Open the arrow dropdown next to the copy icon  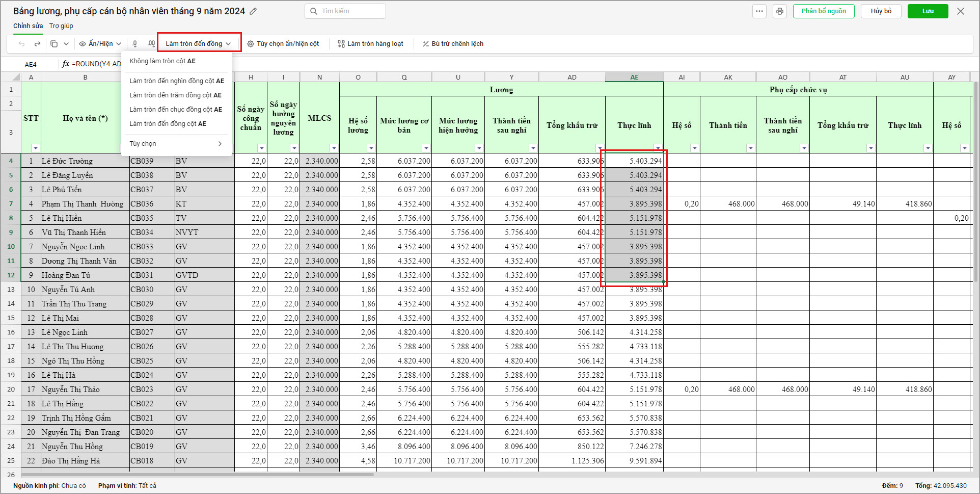pyautogui.click(x=66, y=44)
